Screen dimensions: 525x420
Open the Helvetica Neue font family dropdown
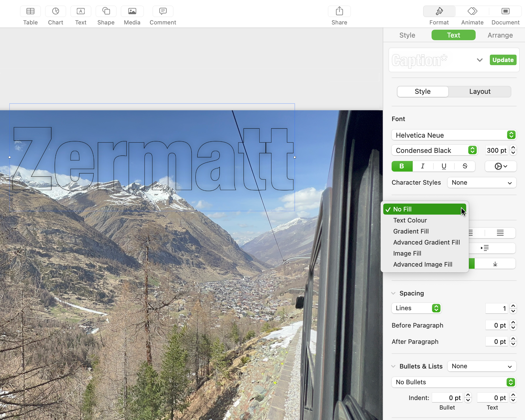pos(454,135)
